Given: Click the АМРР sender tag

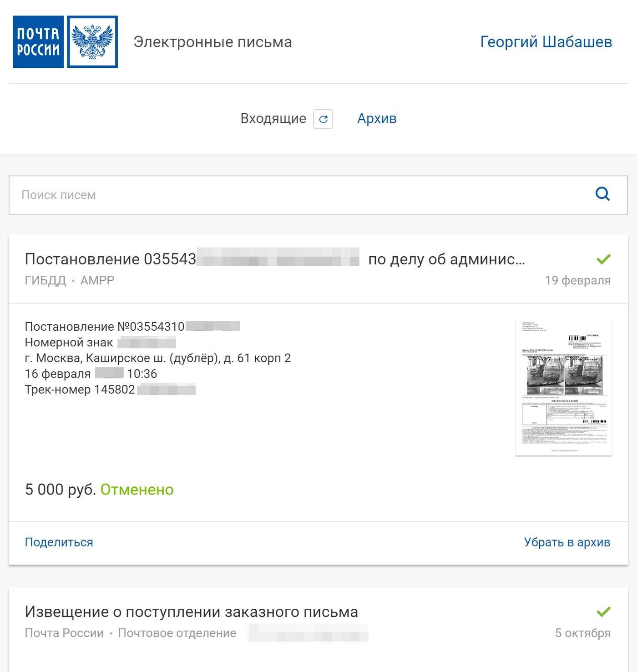Looking at the screenshot, I should point(98,280).
